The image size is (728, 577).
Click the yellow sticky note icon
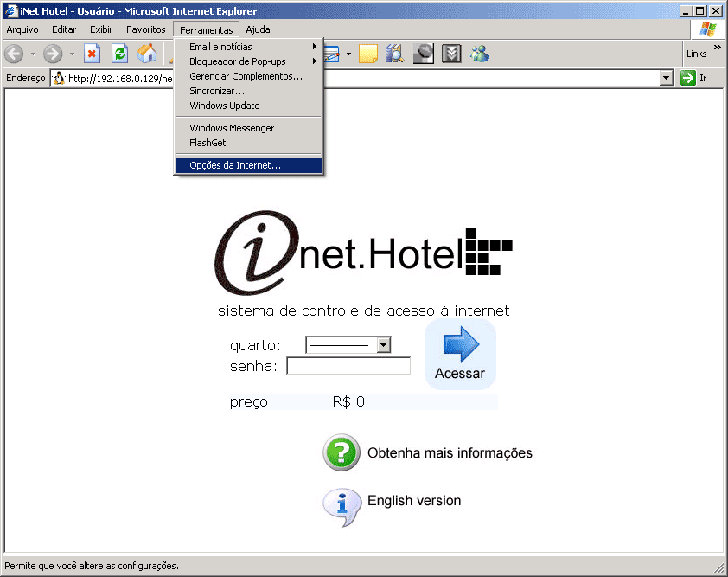coord(367,54)
